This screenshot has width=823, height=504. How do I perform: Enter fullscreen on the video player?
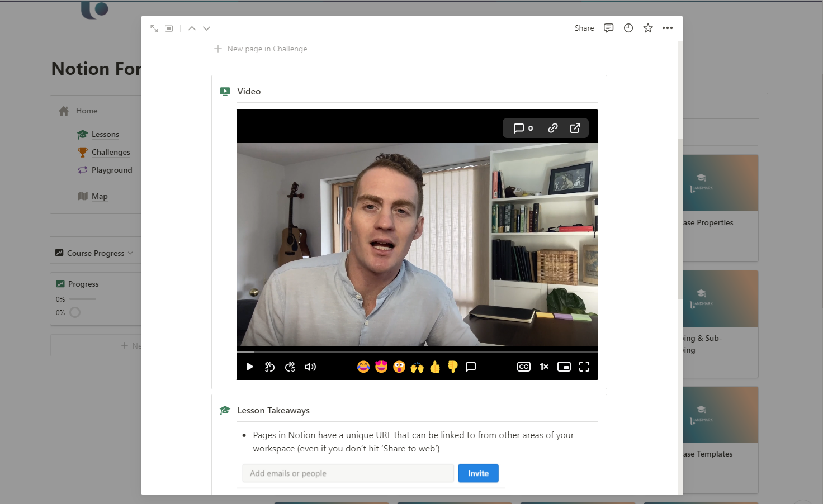click(x=584, y=367)
